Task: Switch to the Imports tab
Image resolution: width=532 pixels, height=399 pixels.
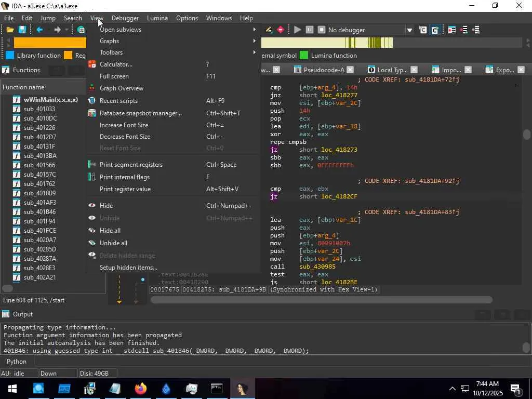Action: click(x=451, y=70)
